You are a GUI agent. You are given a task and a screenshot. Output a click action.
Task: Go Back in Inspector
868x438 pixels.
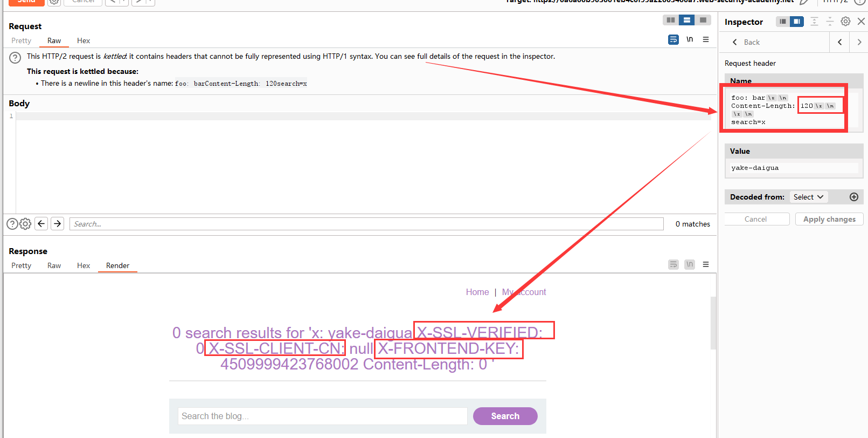click(x=746, y=42)
